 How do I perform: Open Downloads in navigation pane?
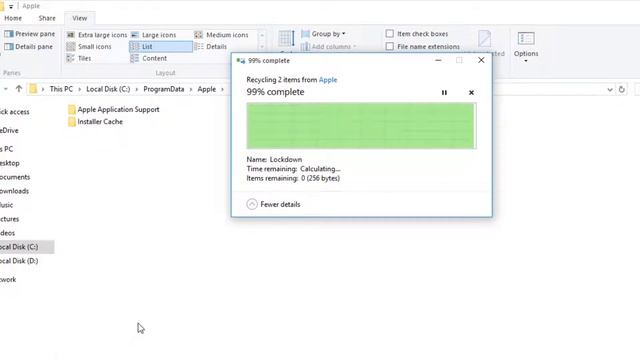[14, 191]
